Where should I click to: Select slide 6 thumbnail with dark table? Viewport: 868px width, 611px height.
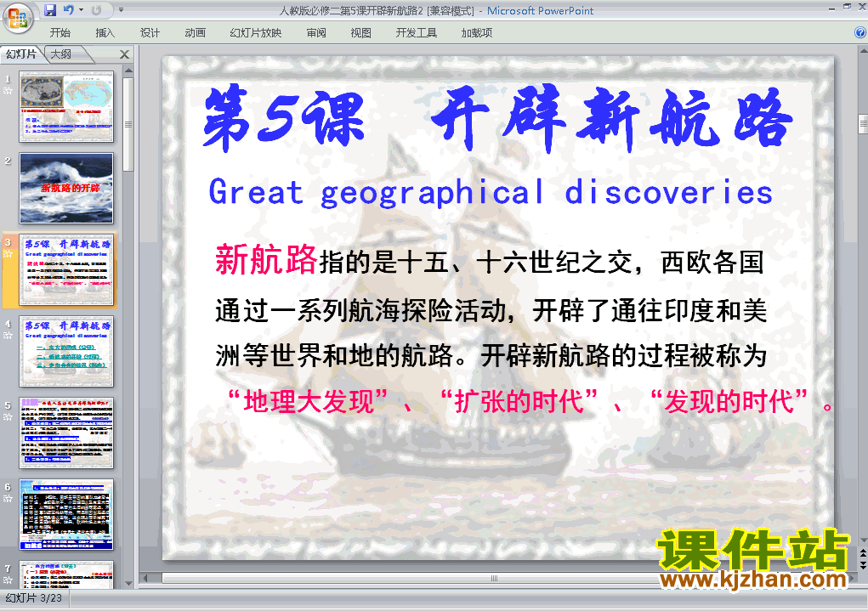(66, 515)
